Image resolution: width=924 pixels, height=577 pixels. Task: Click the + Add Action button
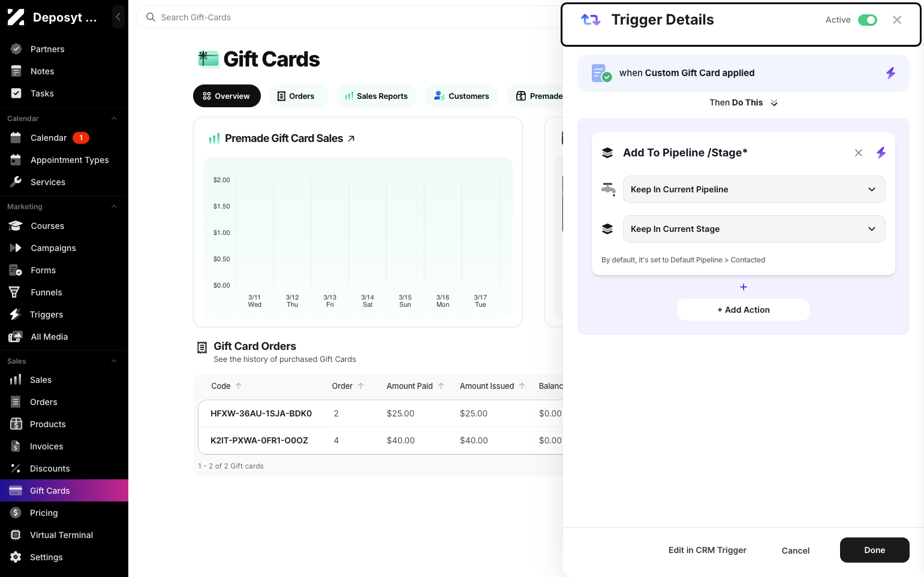click(744, 310)
